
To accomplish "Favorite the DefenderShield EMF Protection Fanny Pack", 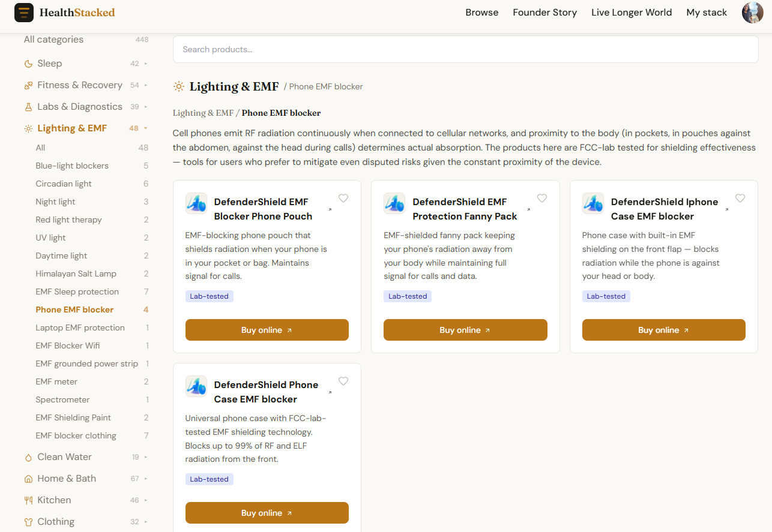I will click(x=542, y=198).
